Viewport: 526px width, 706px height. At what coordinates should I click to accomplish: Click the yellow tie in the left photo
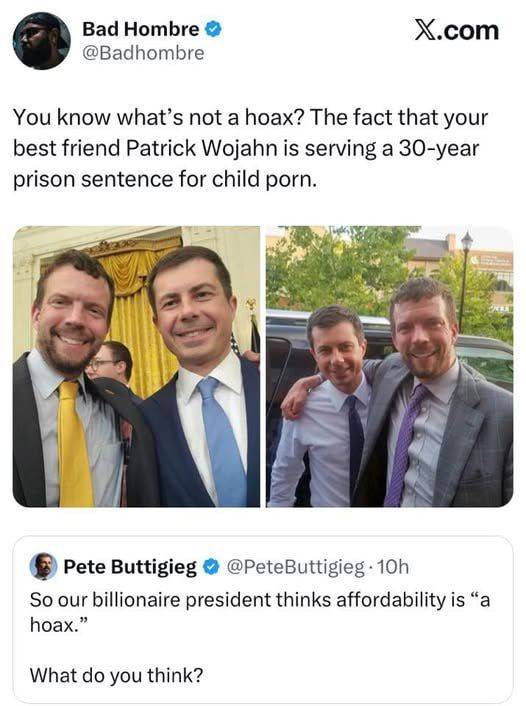coord(74,444)
